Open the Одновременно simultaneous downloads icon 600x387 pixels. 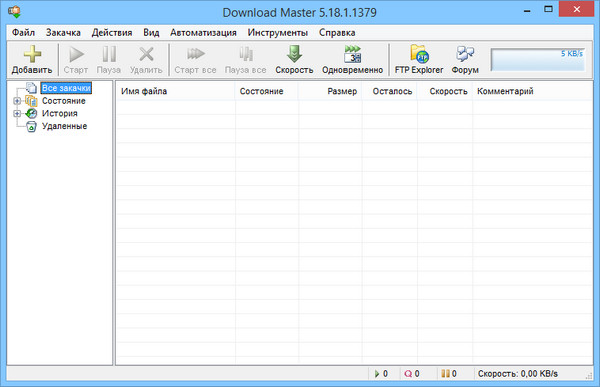pyautogui.click(x=352, y=54)
